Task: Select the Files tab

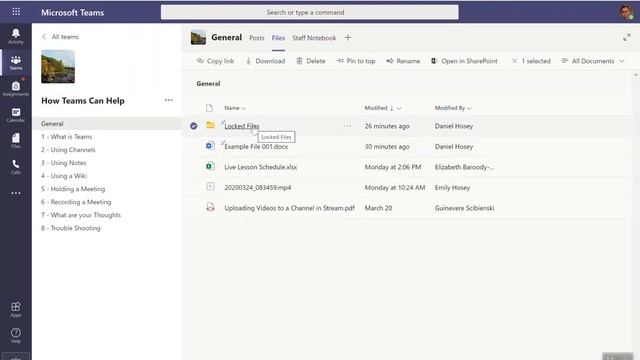Action: pos(278,38)
